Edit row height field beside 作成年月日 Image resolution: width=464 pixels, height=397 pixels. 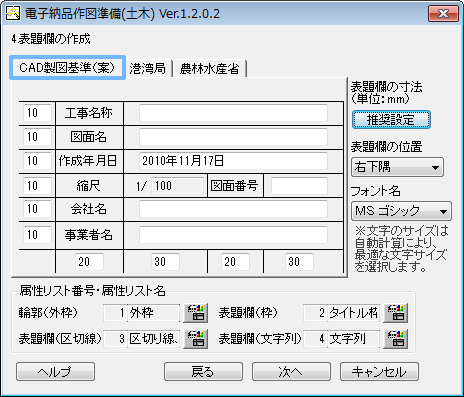(x=37, y=161)
